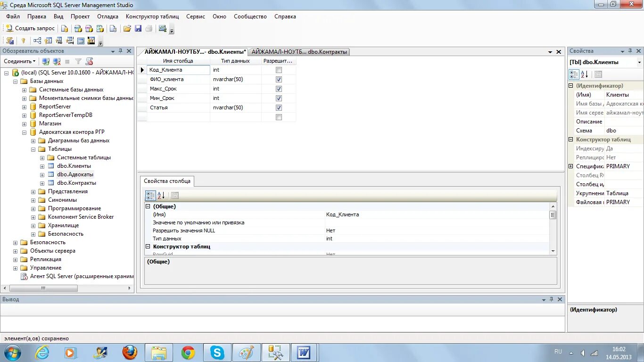Image resolution: width=644 pixels, height=362 pixels.
Task: Select the Свойства столбца tab
Action: click(167, 181)
